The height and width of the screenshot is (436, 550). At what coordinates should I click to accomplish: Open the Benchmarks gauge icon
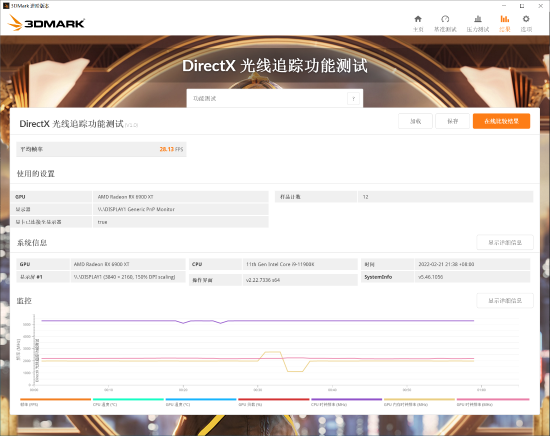[445, 19]
